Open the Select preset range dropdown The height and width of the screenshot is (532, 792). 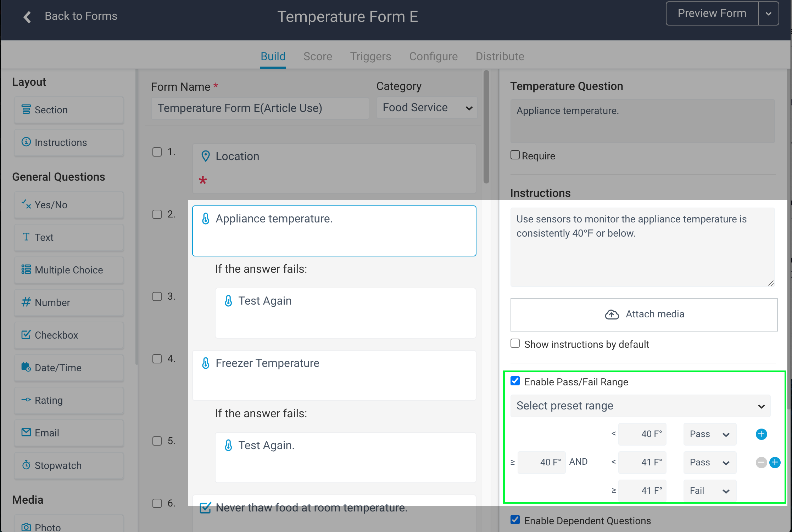coord(640,406)
